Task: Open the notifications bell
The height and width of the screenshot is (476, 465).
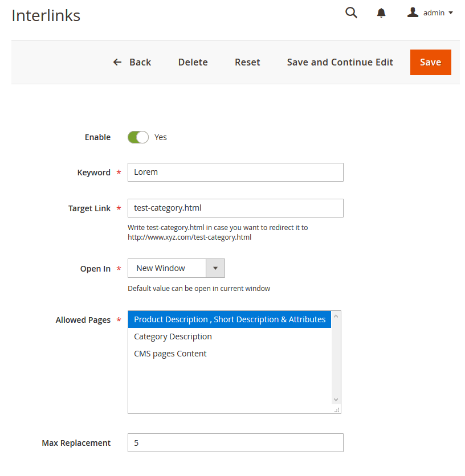Action: pyautogui.click(x=381, y=13)
